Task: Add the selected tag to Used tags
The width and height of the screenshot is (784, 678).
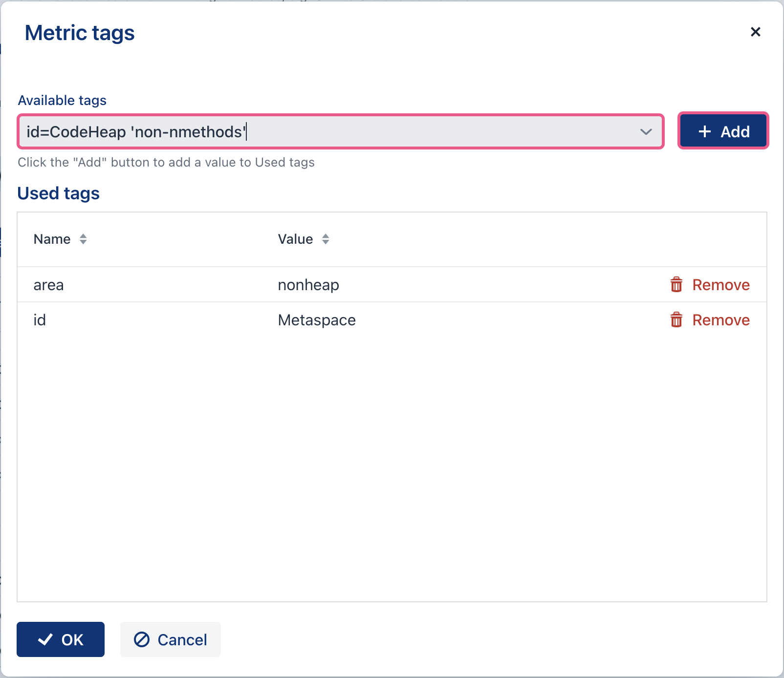Action: (723, 131)
